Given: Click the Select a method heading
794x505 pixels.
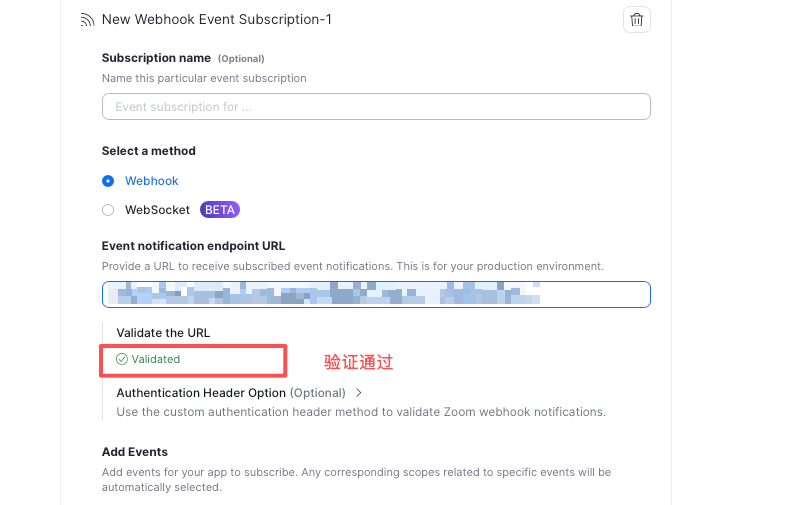Looking at the screenshot, I should click(x=148, y=151).
